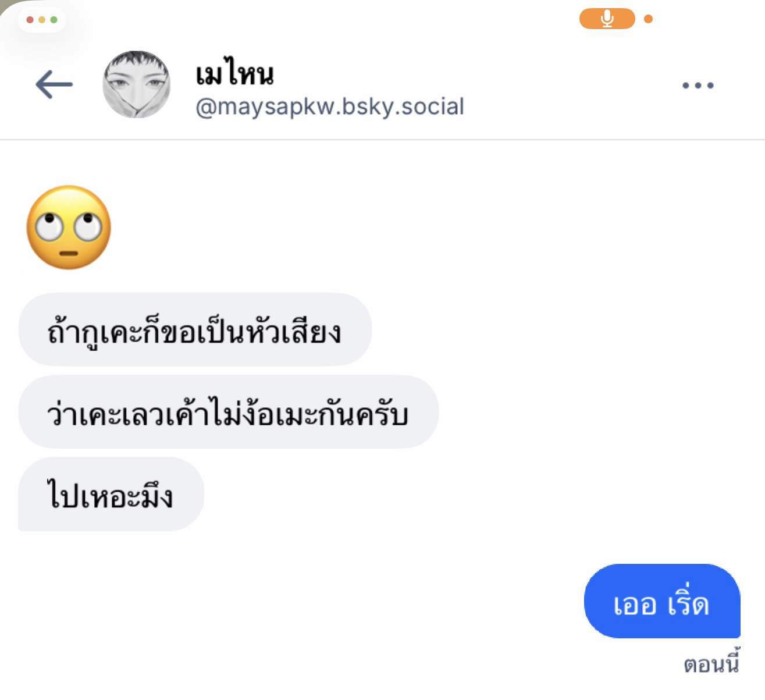Open the @maysapkw.bsky.social handle link

[329, 107]
